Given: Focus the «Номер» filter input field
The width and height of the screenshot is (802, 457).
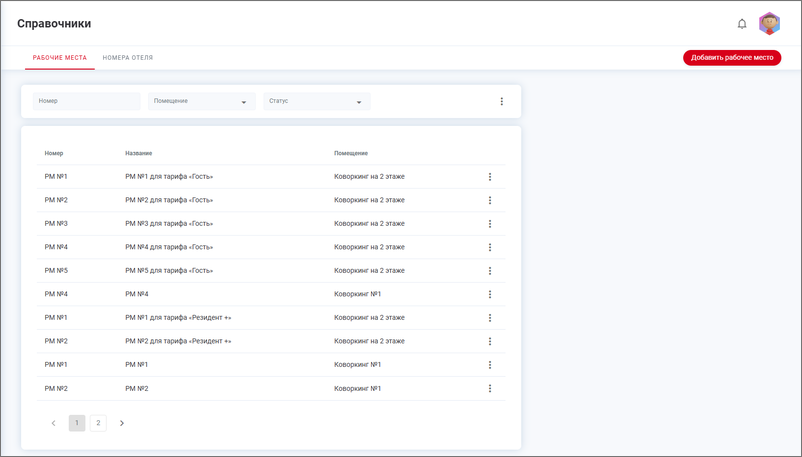Looking at the screenshot, I should point(87,101).
